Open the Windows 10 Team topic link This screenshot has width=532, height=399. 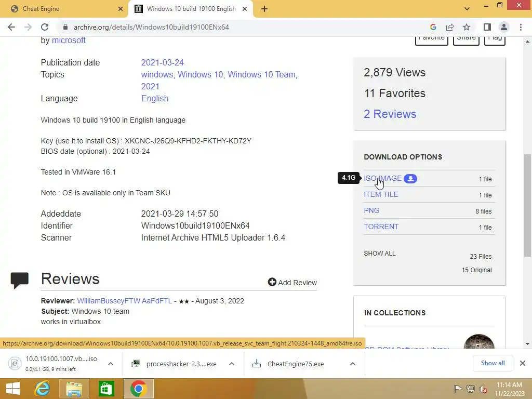coord(262,75)
